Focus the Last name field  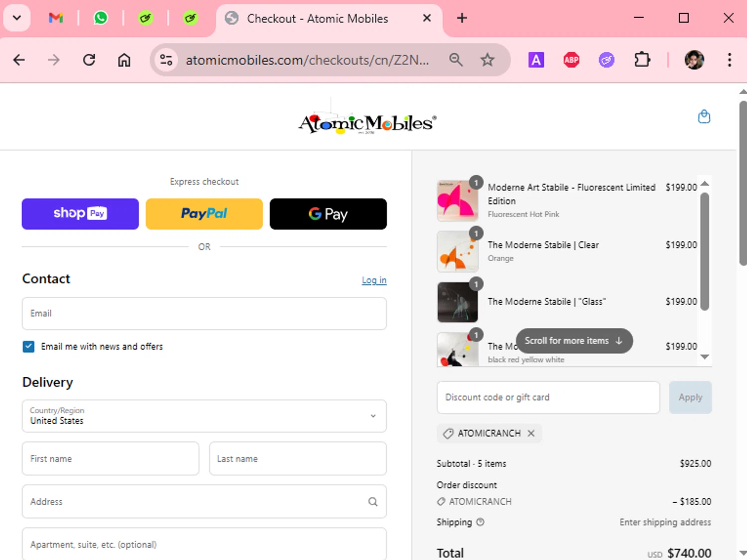pos(298,458)
